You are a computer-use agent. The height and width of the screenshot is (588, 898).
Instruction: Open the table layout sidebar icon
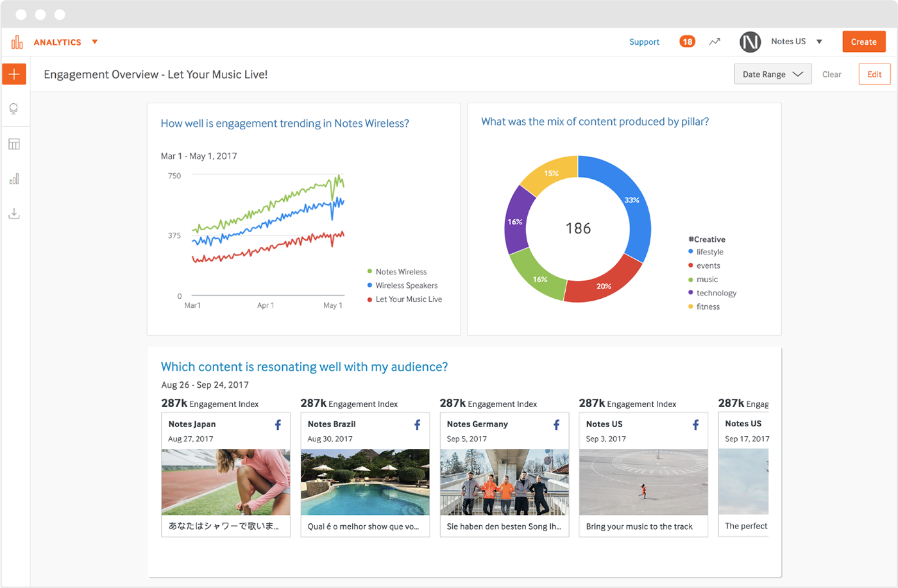pyautogui.click(x=14, y=144)
